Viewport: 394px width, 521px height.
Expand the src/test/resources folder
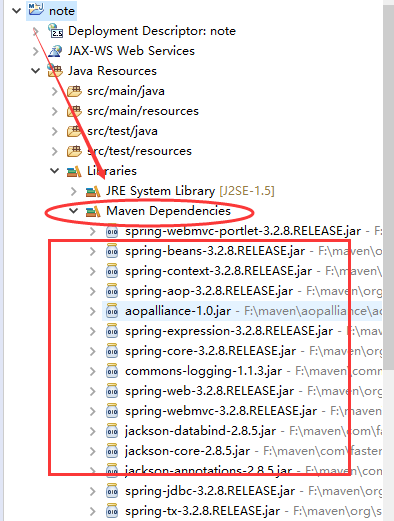(55, 151)
